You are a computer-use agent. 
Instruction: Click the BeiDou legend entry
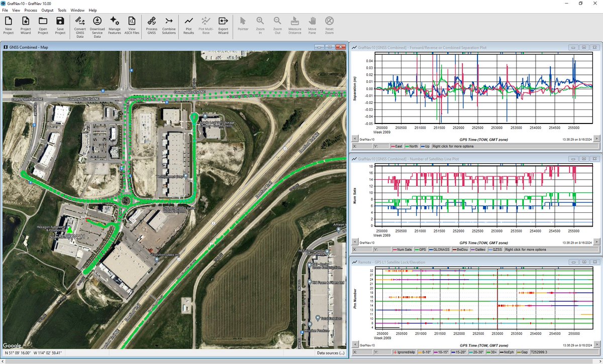[x=460, y=249]
